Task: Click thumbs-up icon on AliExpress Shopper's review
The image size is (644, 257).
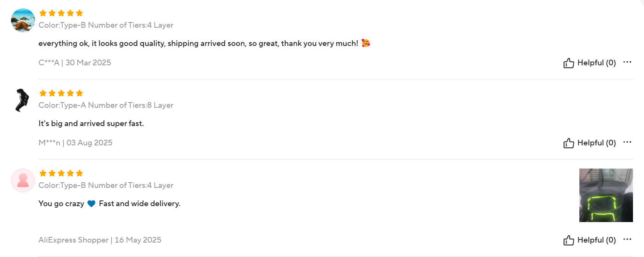Action: [568, 240]
